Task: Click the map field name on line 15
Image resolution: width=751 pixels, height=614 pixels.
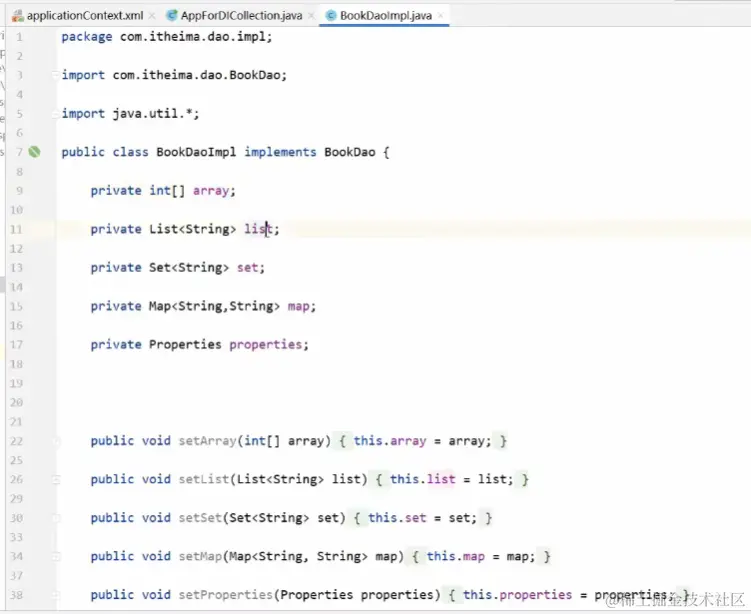Action: click(298, 306)
